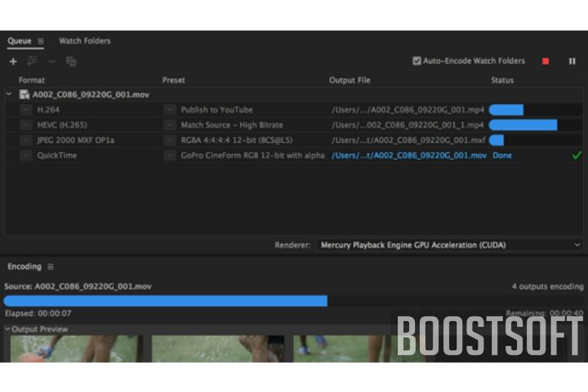Switch to the Watch Folders tab
Screen dimensions: 588x392
pyautogui.click(x=85, y=41)
